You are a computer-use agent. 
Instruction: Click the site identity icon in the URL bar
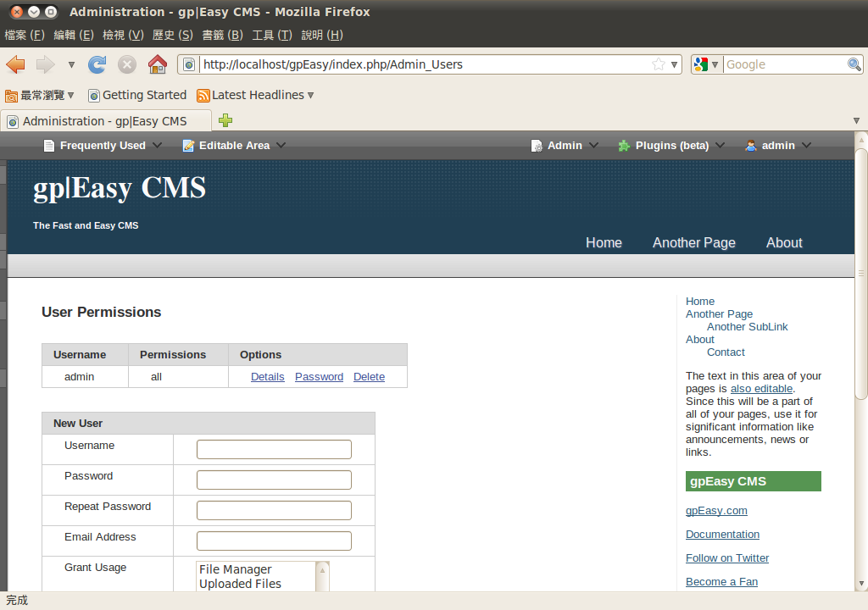click(x=189, y=64)
